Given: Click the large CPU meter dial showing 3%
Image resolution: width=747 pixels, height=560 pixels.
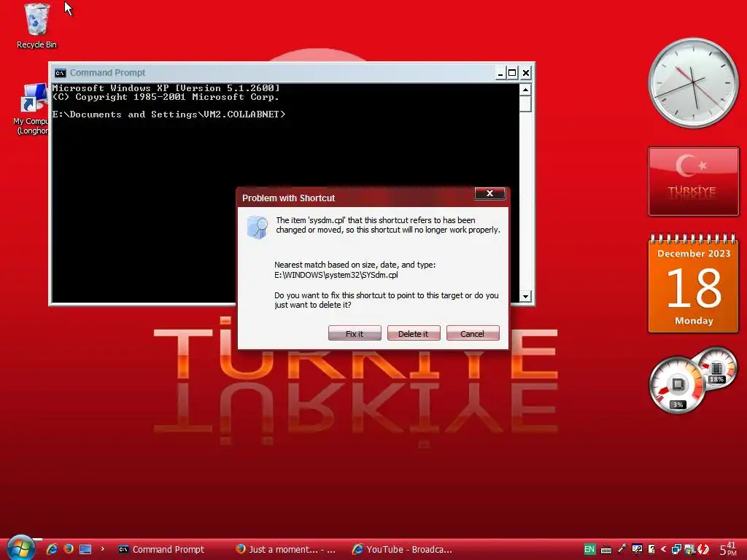Looking at the screenshot, I should [x=677, y=385].
